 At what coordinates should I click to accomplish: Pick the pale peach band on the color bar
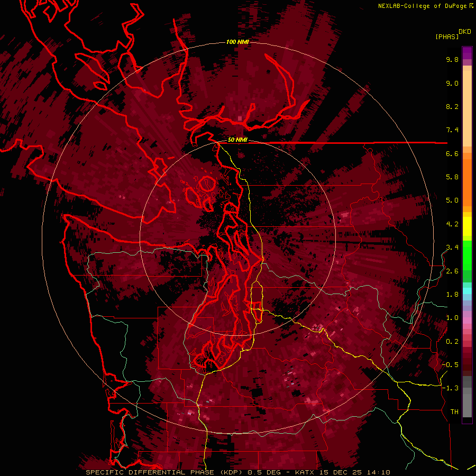pyautogui.click(x=467, y=108)
